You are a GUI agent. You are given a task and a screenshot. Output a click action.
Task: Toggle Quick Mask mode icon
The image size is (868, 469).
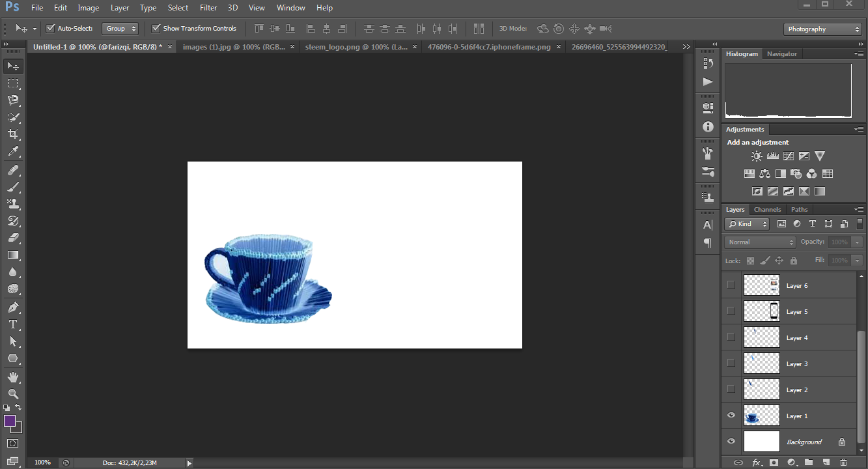(x=13, y=444)
